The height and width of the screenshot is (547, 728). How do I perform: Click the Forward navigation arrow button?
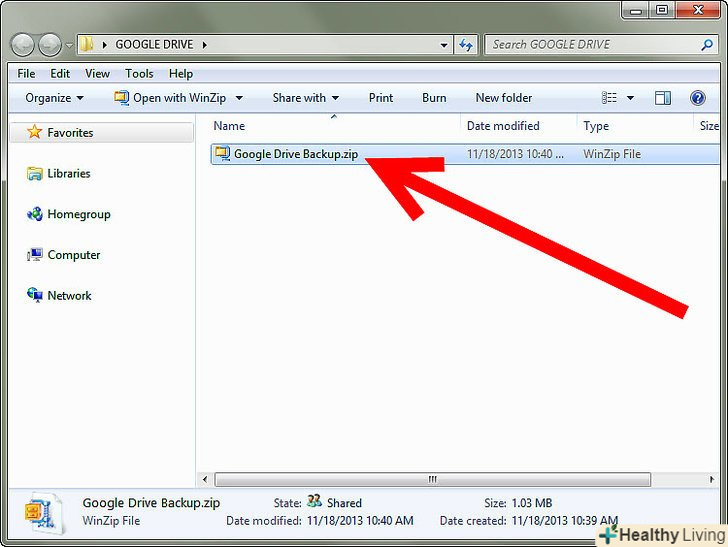click(x=50, y=45)
